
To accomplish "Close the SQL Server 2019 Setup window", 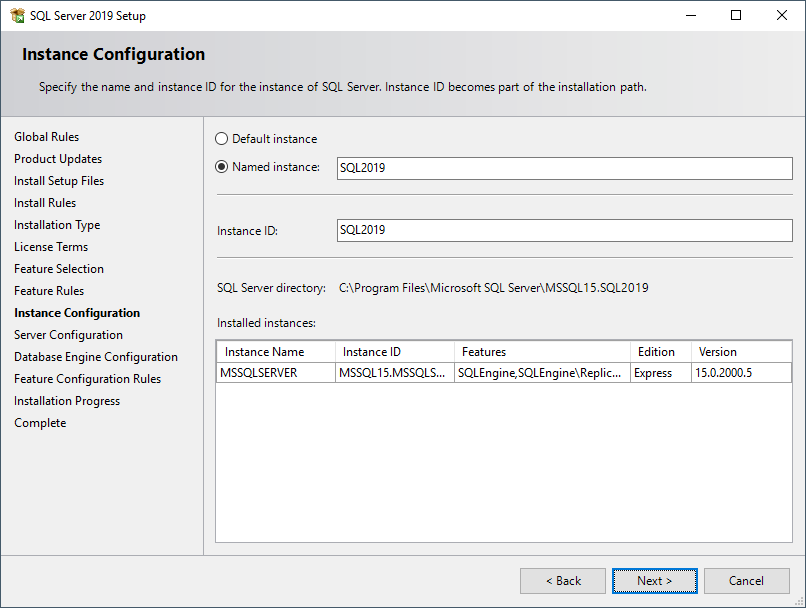I will click(782, 15).
